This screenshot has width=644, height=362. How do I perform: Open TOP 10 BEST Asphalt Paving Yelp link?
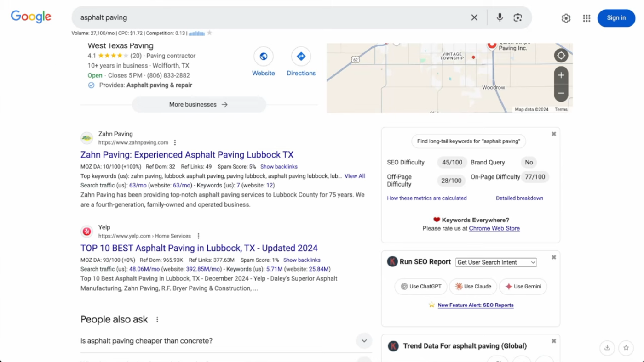199,248
